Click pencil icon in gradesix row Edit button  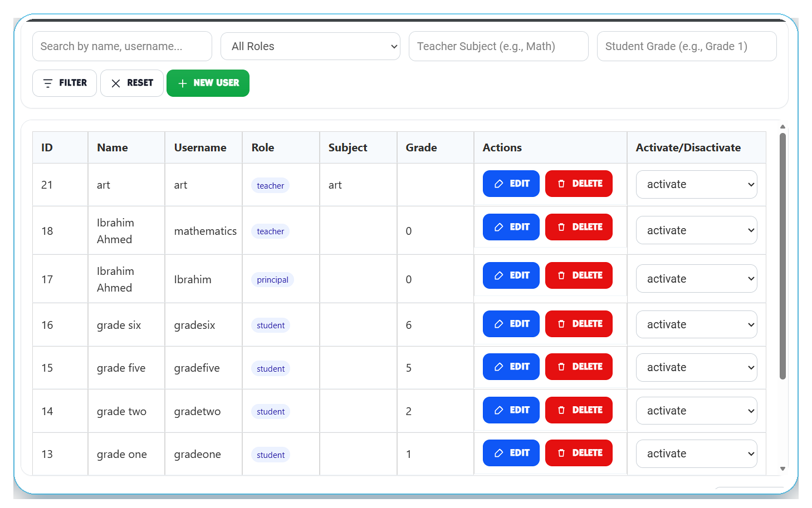pyautogui.click(x=499, y=324)
